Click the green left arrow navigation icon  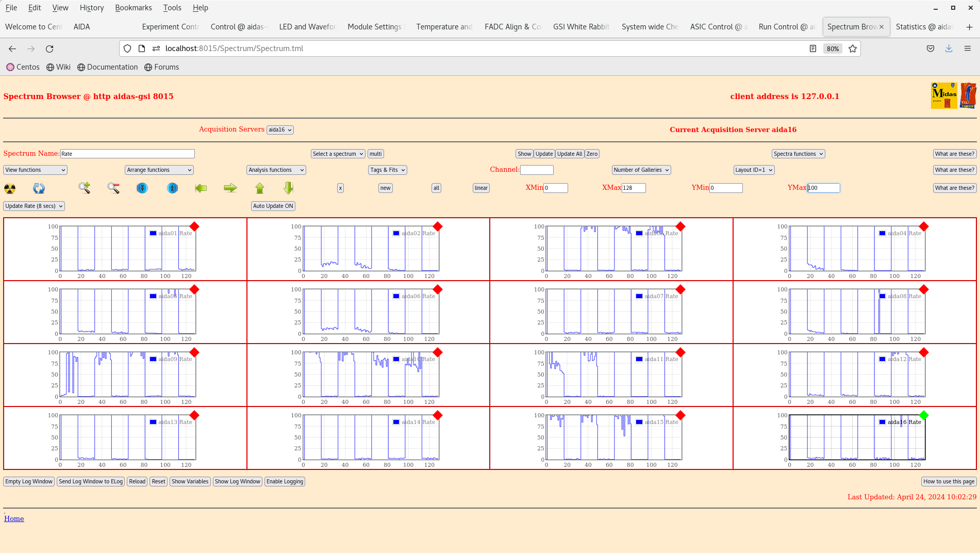(201, 188)
